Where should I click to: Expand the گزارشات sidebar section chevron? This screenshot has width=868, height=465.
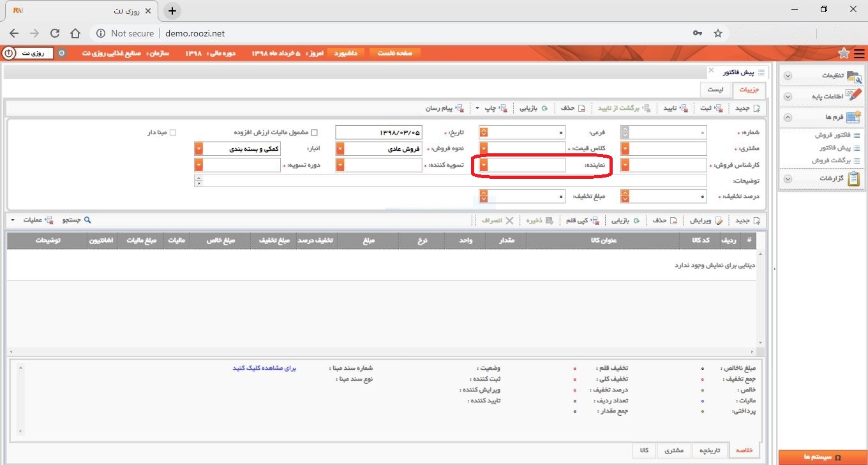click(788, 179)
